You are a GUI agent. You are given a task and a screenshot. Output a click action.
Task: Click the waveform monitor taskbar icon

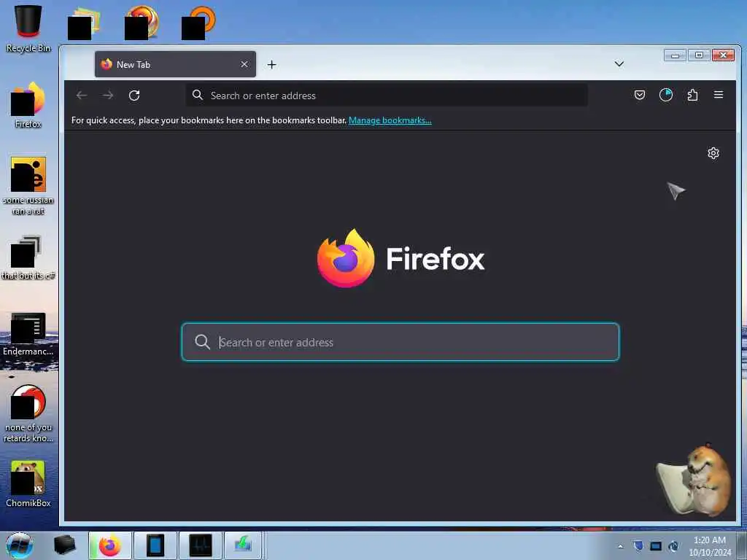click(200, 545)
